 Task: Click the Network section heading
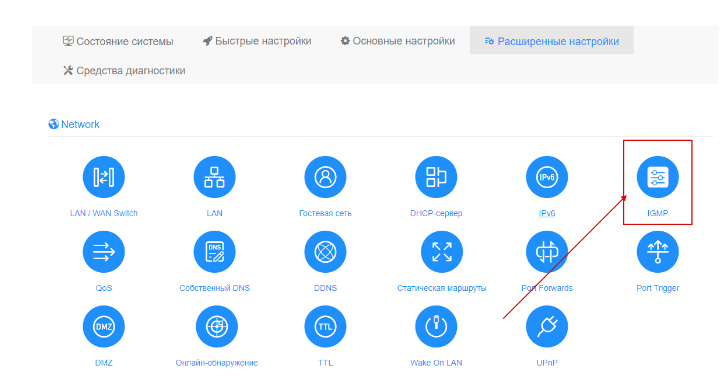(74, 124)
